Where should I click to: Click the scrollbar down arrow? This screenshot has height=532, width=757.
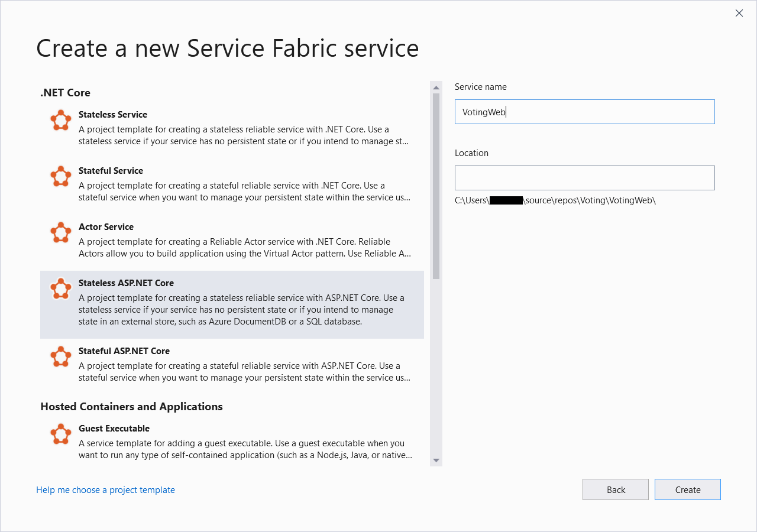point(436,459)
